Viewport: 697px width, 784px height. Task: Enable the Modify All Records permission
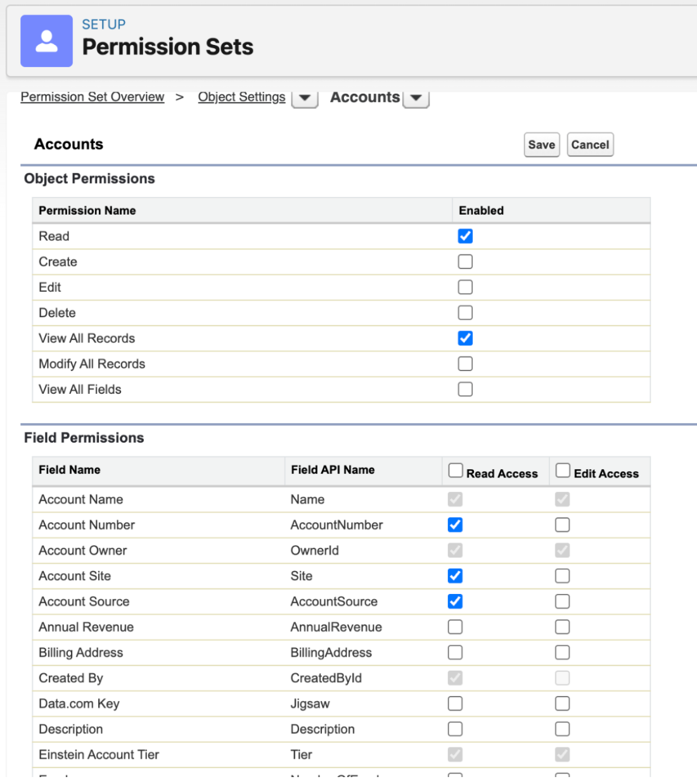click(x=464, y=364)
